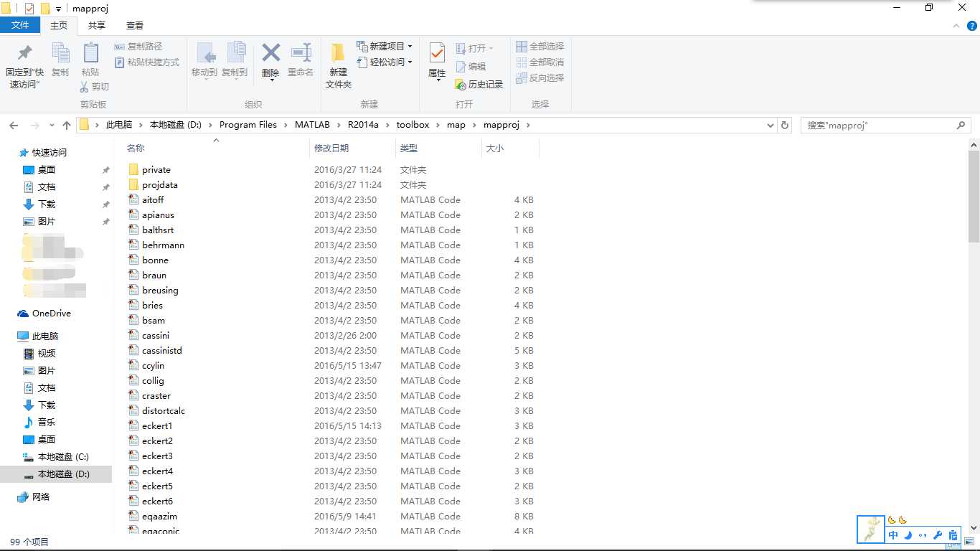Viewport: 980px width, 551px height.
Task: Click Copy path (复制路径)
Action: coord(138,47)
